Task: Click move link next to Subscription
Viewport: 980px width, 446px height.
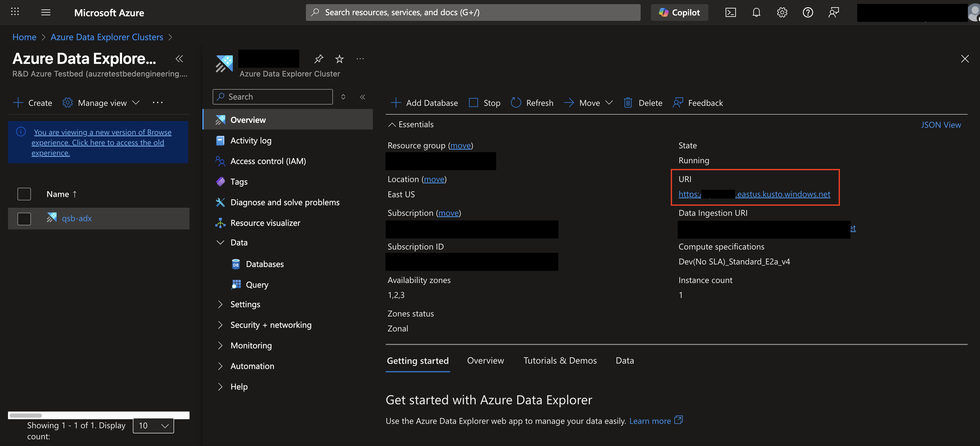Action: point(448,213)
